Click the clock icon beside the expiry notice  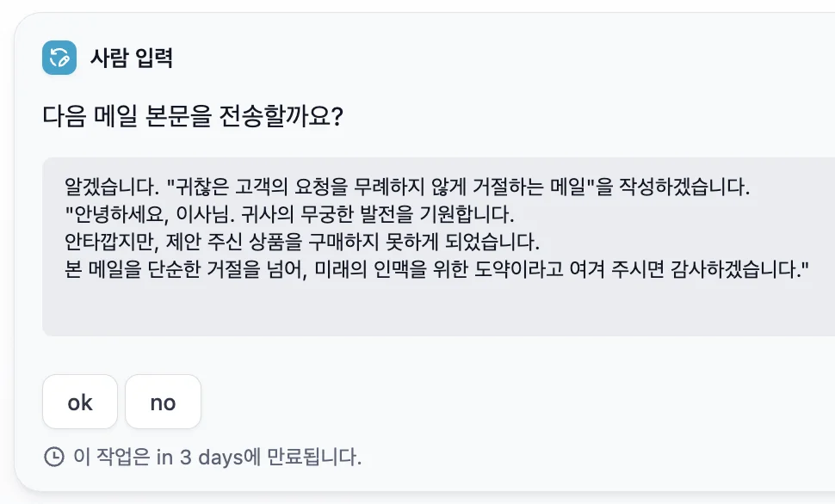(53, 457)
